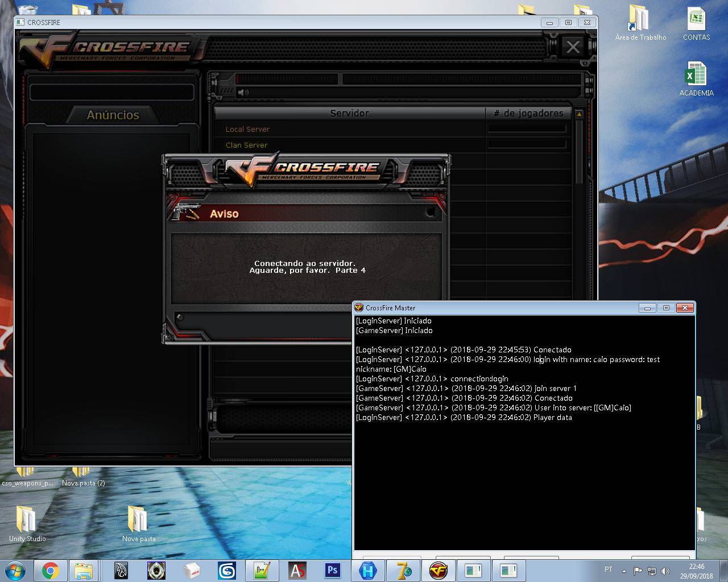
Task: Maximize the CROSSFIRE launcher window
Action: click(568, 22)
